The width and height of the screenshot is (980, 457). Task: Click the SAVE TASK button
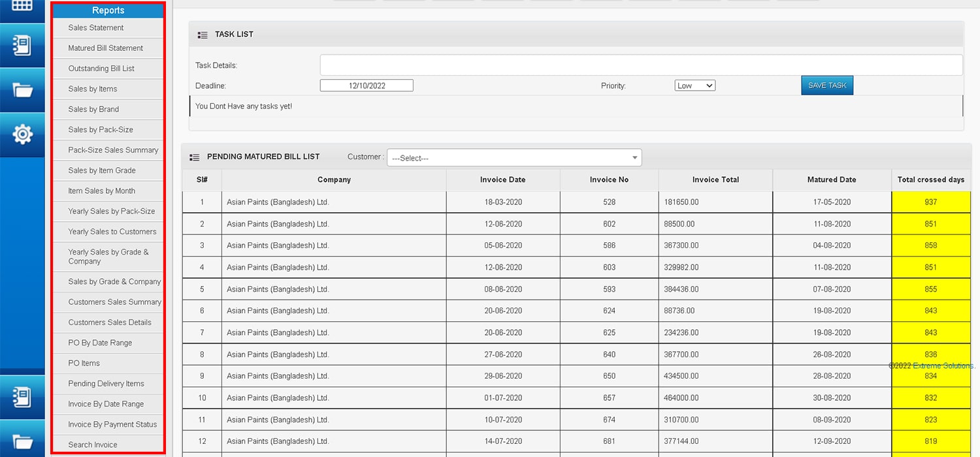coord(827,86)
